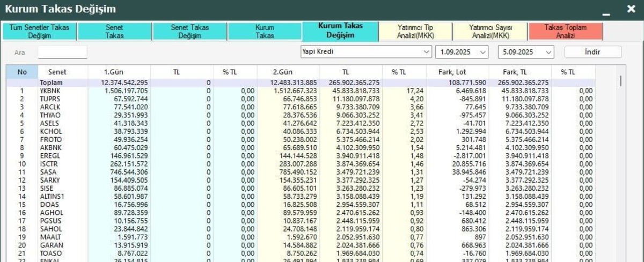
Task: Click the 2.Gün column header
Action: (x=289, y=72)
